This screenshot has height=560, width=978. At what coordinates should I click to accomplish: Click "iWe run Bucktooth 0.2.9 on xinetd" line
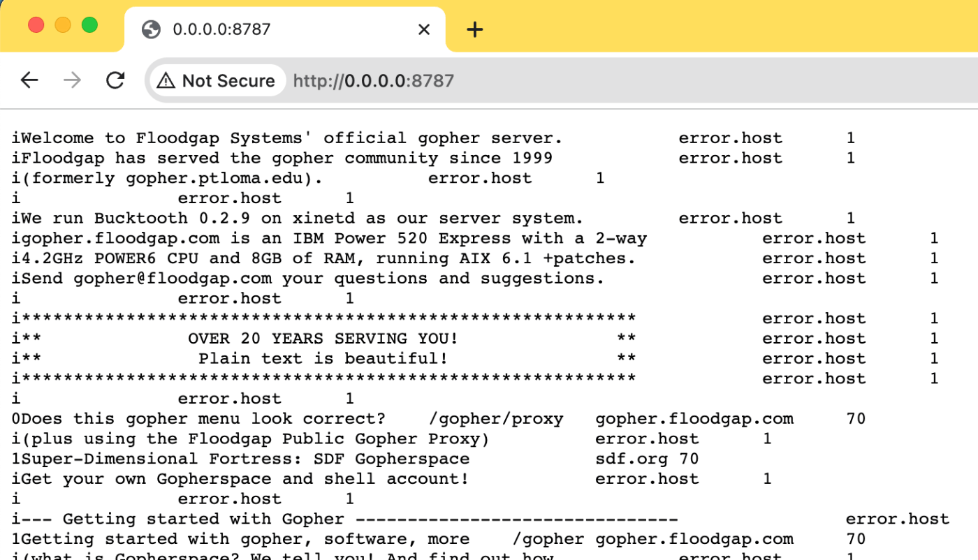pyautogui.click(x=298, y=219)
